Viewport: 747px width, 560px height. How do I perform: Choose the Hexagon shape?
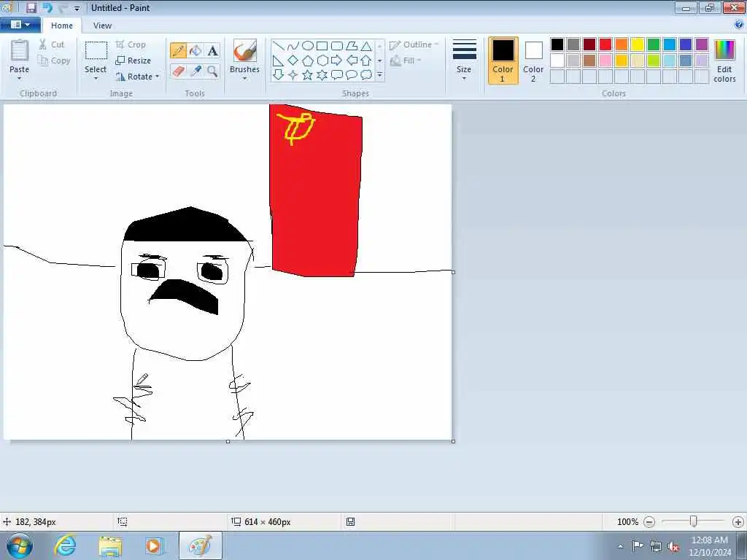pos(322,61)
